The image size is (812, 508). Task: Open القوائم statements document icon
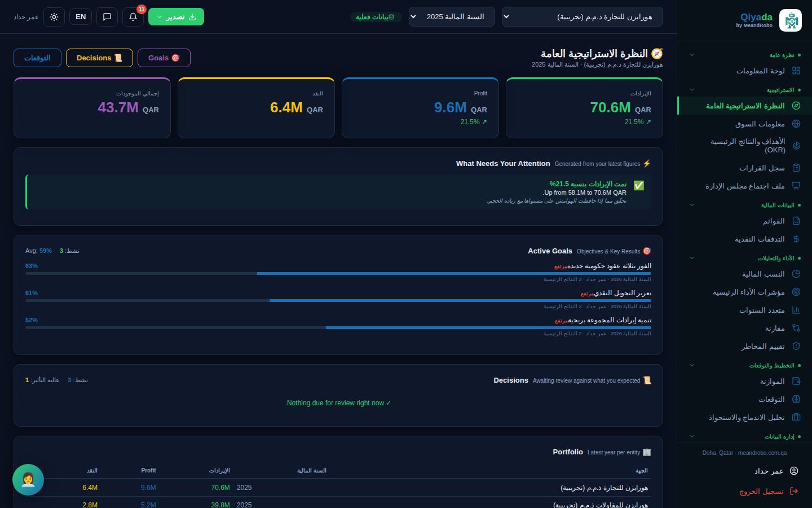point(796,221)
